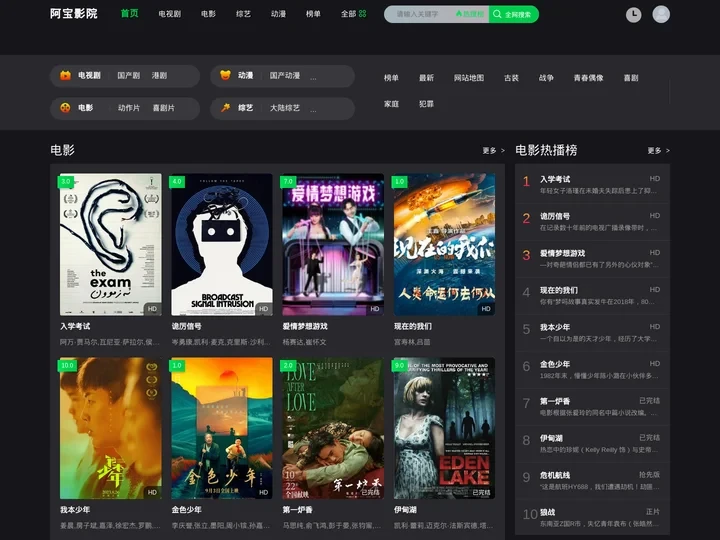720x540 pixels.
Task: Open the watch history clock icon
Action: coord(633,15)
